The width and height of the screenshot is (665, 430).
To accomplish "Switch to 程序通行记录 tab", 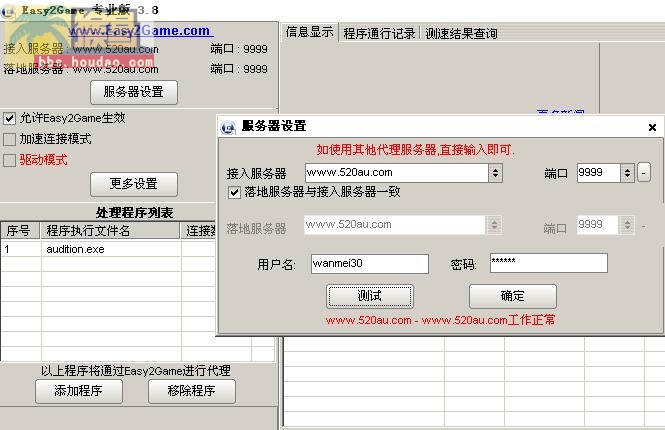I will point(379,33).
